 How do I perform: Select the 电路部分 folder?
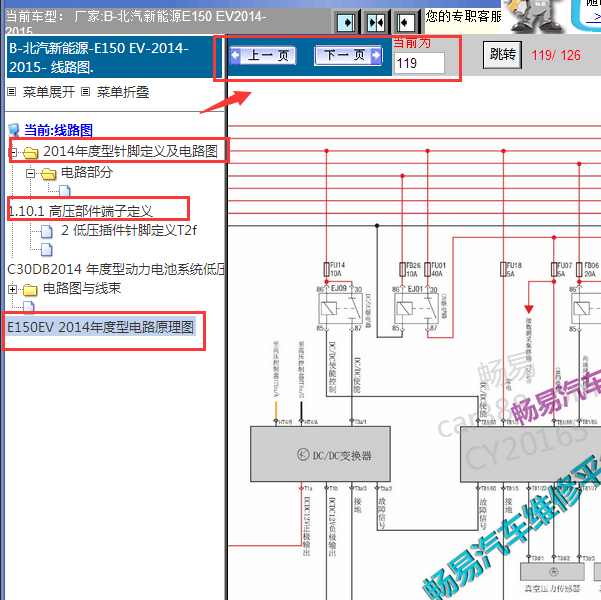(x=87, y=172)
